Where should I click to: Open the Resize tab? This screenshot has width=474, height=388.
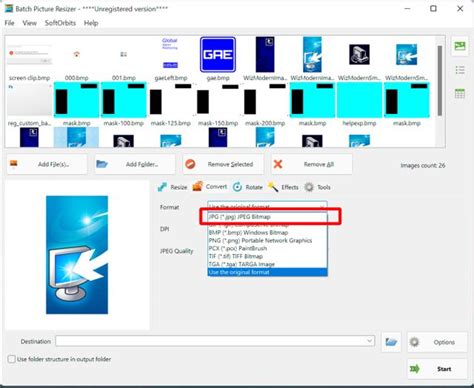click(x=172, y=187)
